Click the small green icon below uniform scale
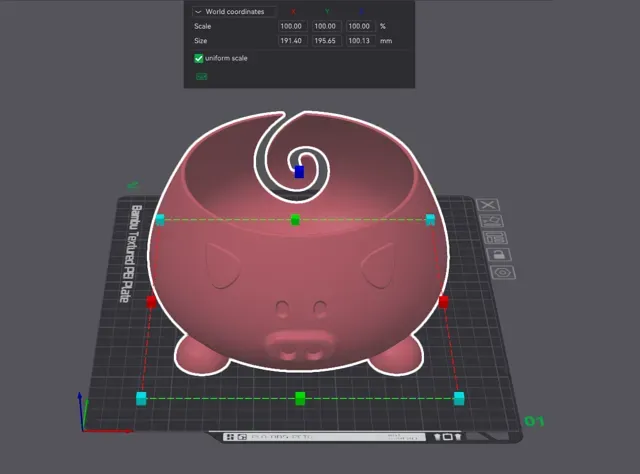 coord(202,76)
